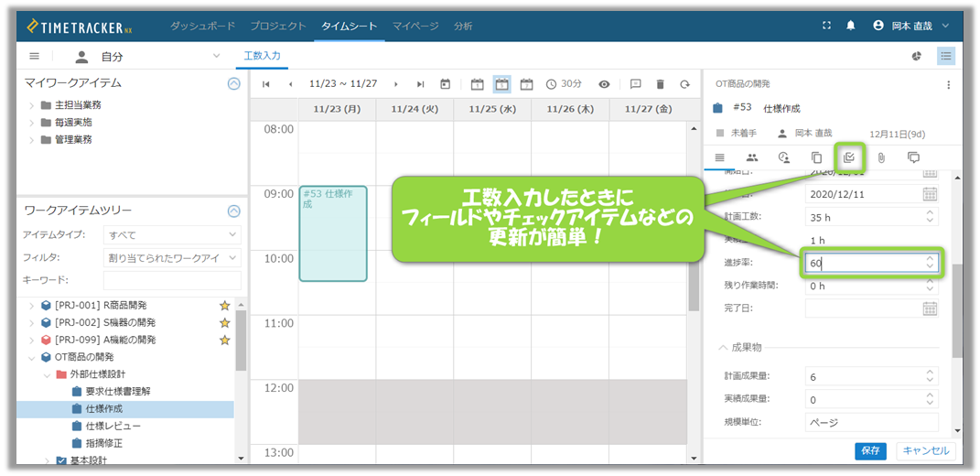Go to previous week arrow
980x476 pixels.
[x=290, y=84]
